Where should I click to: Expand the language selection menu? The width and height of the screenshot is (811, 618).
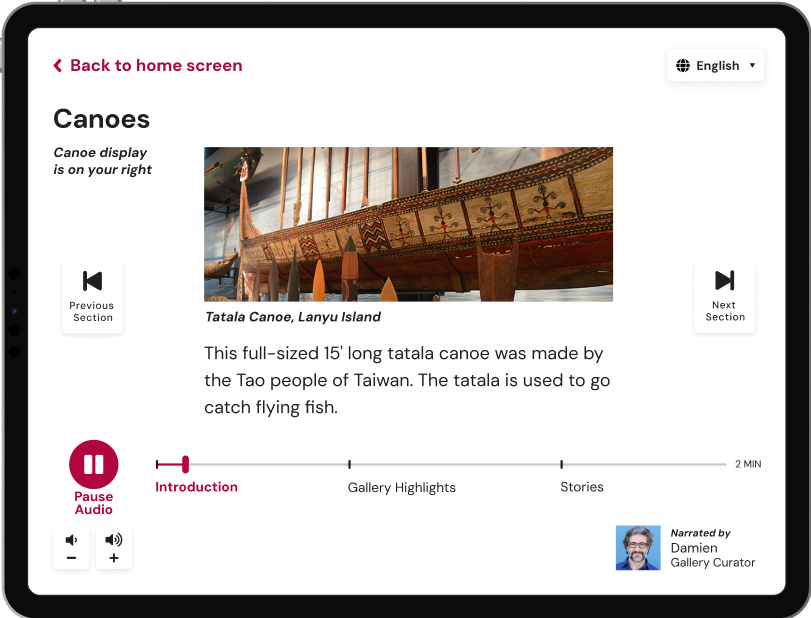point(716,65)
